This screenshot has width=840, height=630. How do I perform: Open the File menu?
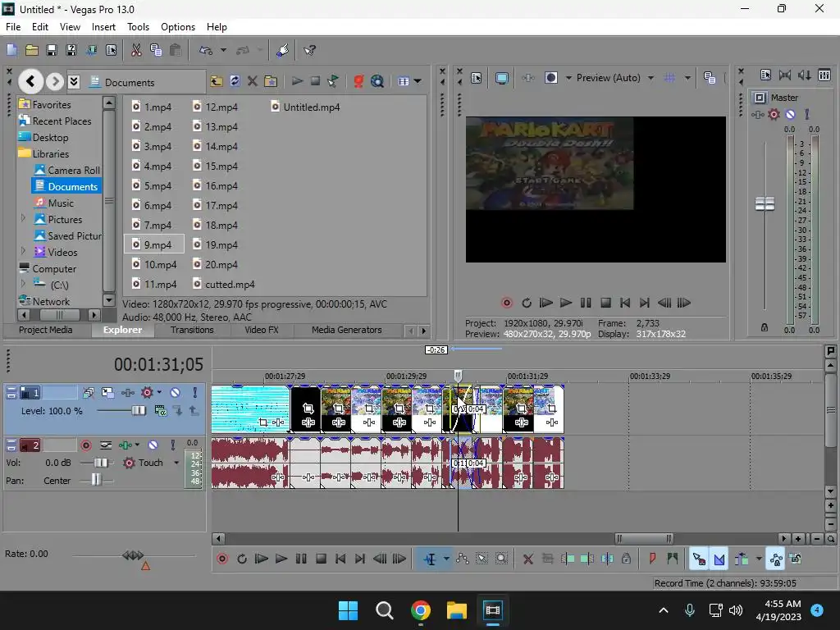13,27
